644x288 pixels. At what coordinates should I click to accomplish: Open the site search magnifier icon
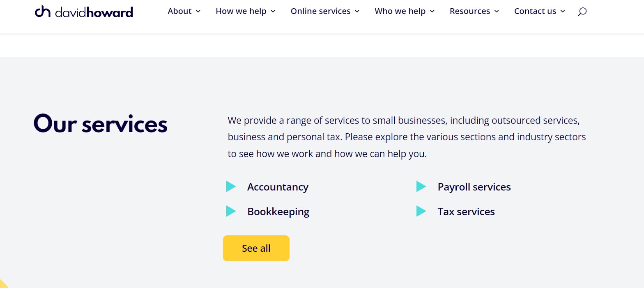coord(582,12)
